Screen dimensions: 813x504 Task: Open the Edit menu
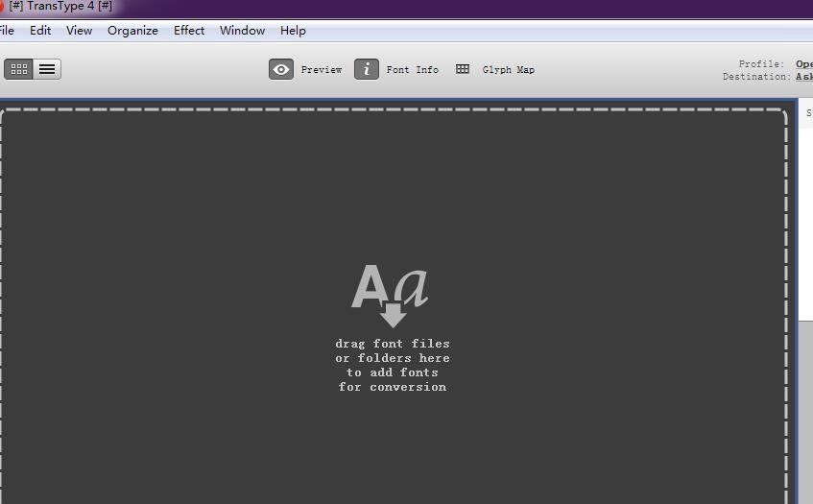click(x=40, y=31)
